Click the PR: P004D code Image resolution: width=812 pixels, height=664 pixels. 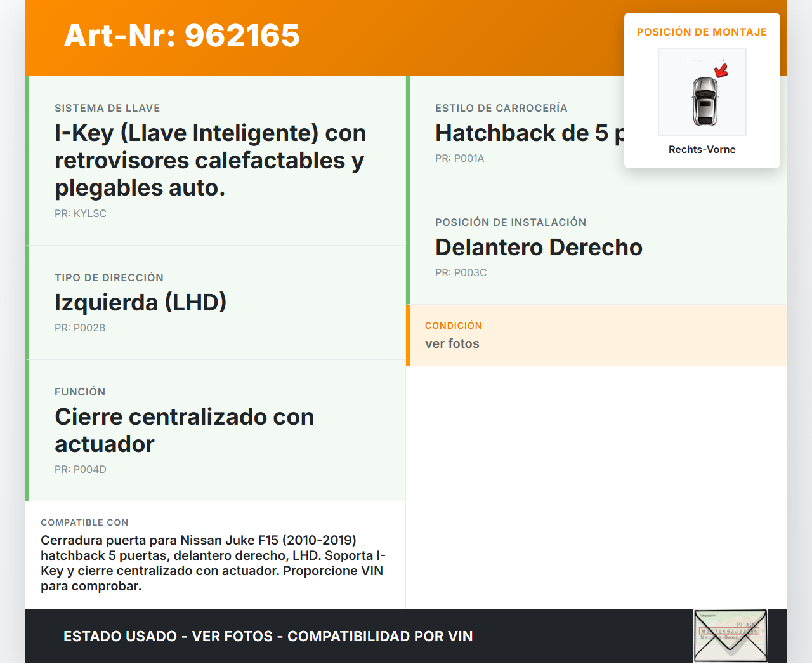81,470
